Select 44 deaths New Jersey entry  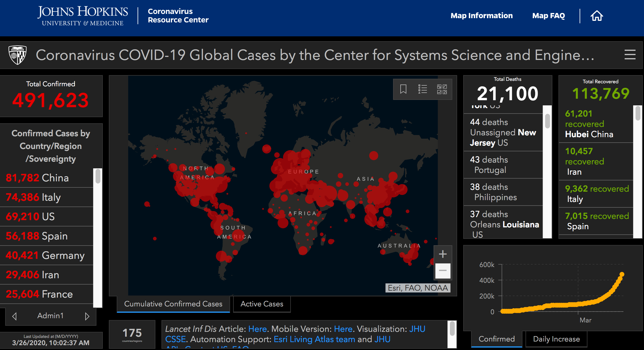503,132
